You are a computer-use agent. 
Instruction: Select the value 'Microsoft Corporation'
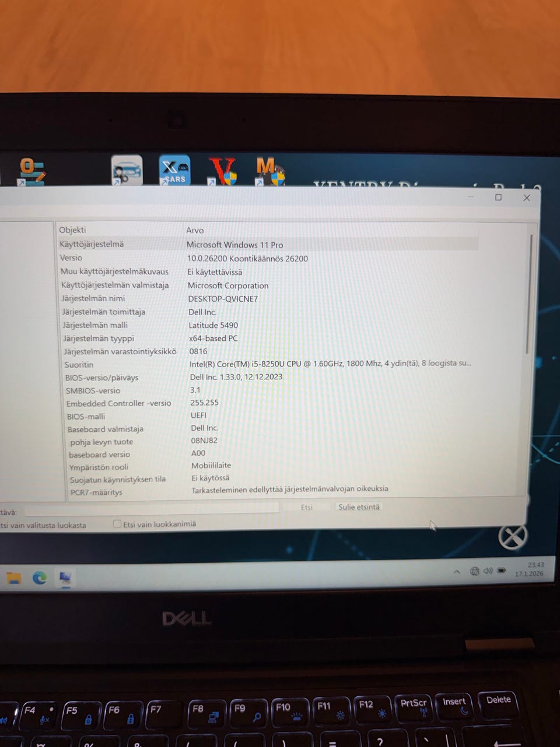click(x=228, y=285)
